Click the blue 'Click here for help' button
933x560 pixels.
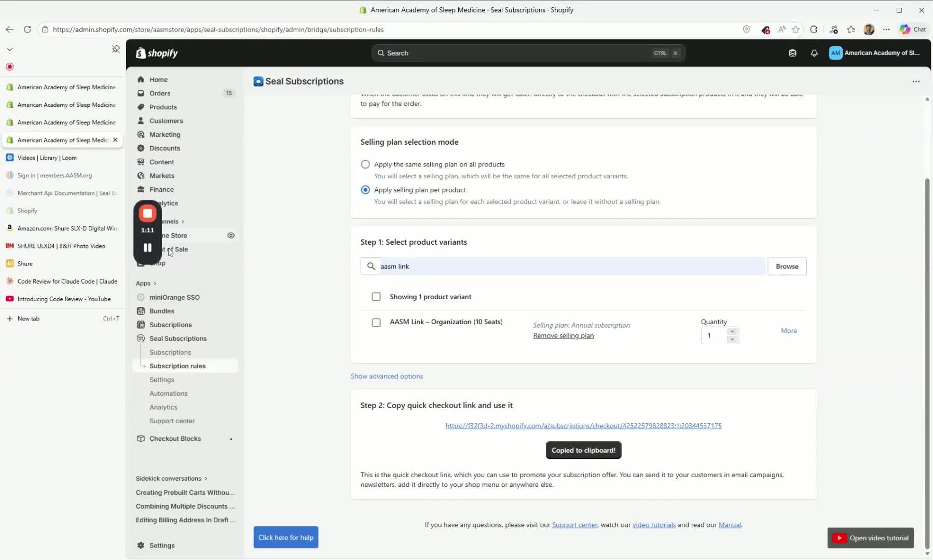tap(286, 537)
